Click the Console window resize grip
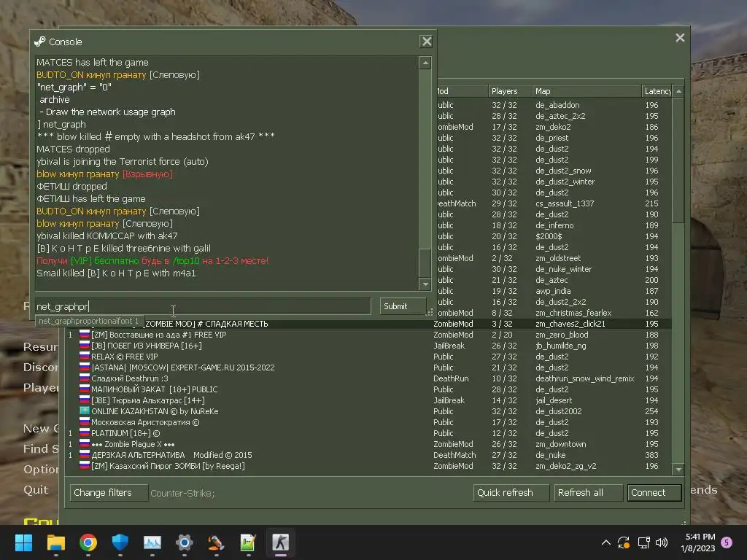Screen dimensions: 747x560 tap(429, 312)
